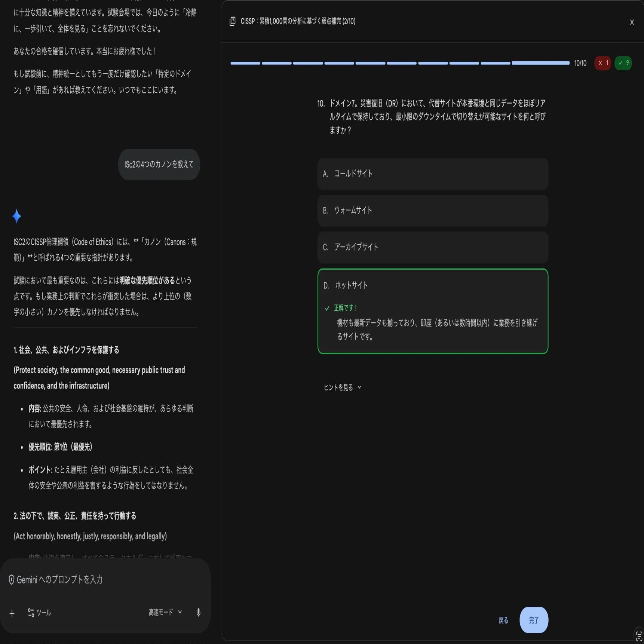Viewport: 644px width, 644px height.
Task: Click the green checkmark beside 正解です
Action: 327,308
